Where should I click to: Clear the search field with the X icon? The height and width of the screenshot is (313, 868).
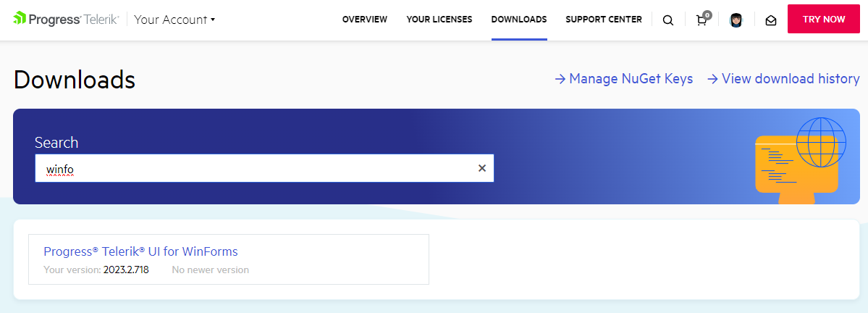tap(481, 168)
